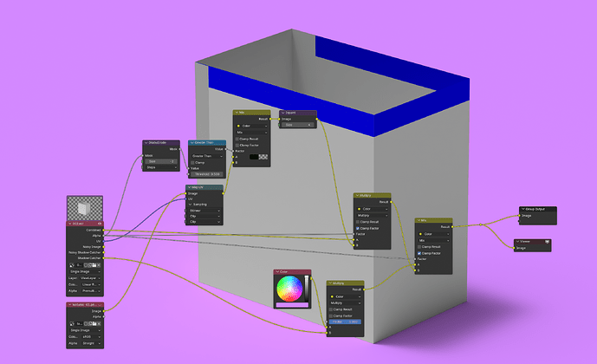This screenshot has height=364, width=597.
Task: Click Combined output socket on render Image node
Action: coord(104,230)
